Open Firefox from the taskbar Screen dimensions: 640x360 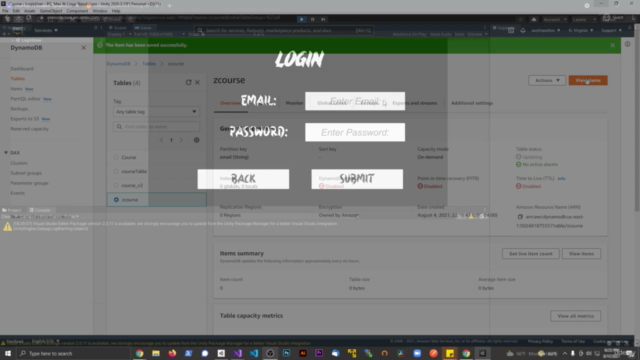tap(172, 353)
